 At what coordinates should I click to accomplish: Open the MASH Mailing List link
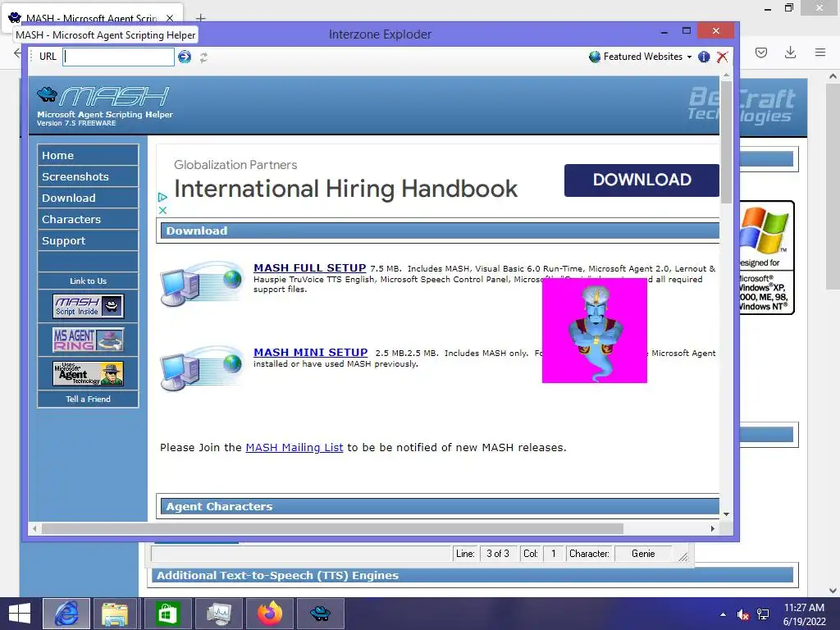point(294,447)
